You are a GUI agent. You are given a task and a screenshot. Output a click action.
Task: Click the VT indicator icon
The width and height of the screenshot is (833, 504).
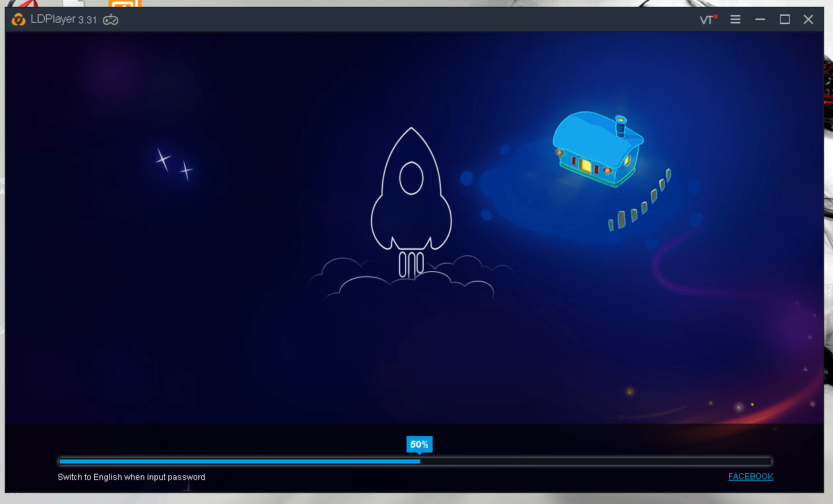pos(708,20)
